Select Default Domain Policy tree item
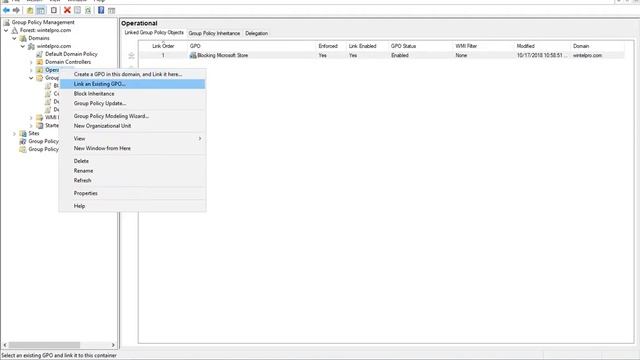Screen dimensions: 640x360 [71, 54]
